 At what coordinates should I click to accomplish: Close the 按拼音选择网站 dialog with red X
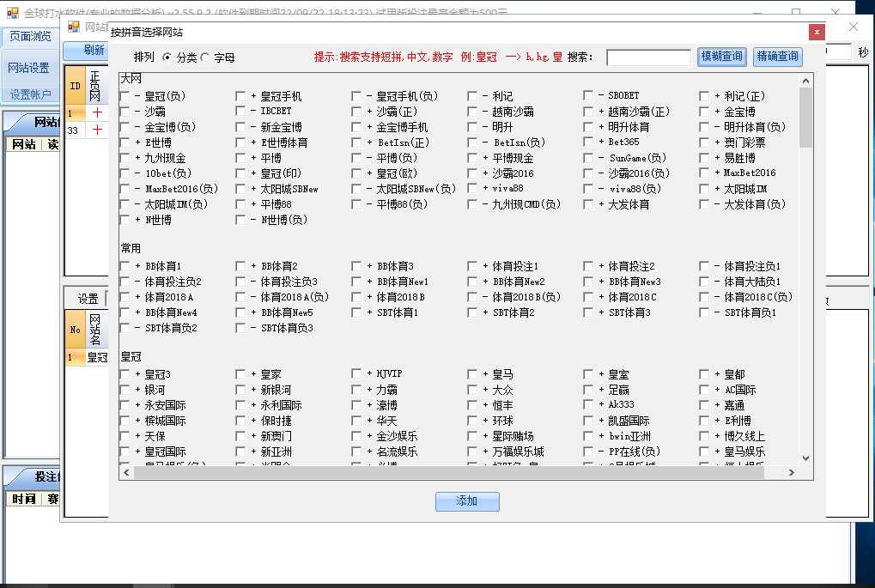coord(817,32)
